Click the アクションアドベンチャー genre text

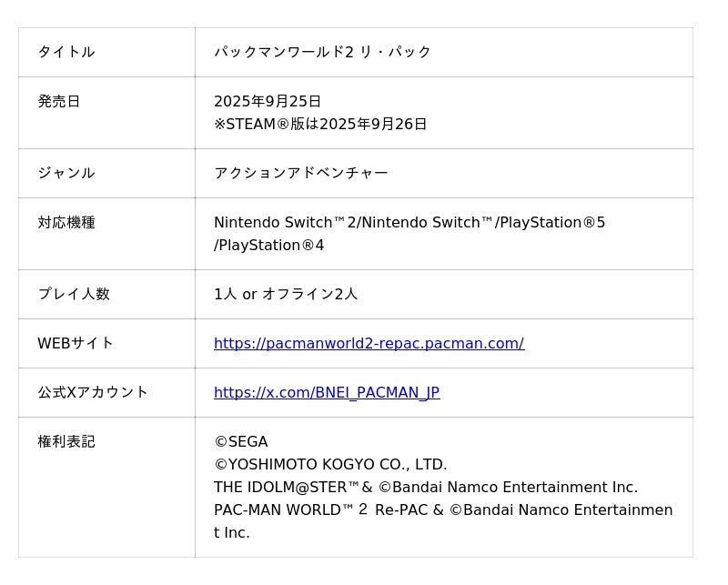point(300,173)
